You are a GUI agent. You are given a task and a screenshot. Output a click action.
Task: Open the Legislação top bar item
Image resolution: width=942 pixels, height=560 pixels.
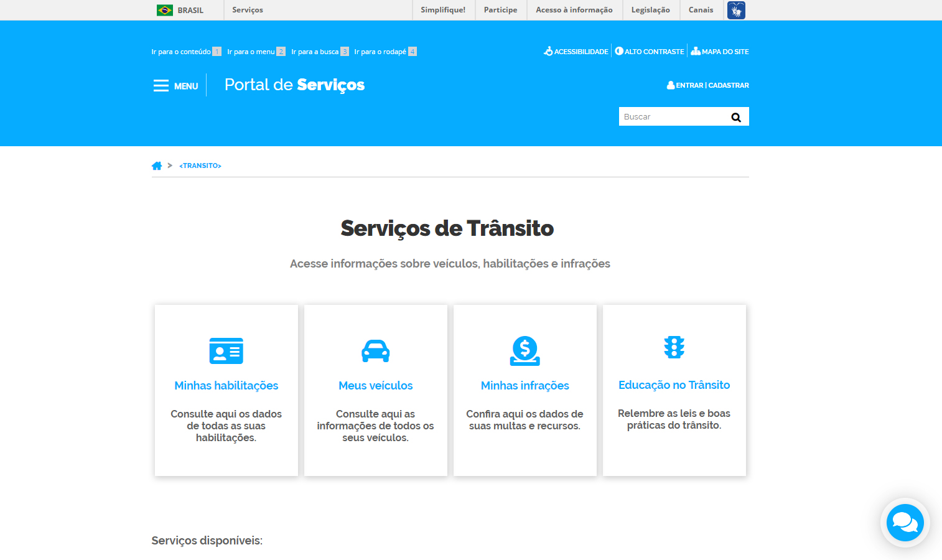pyautogui.click(x=650, y=10)
